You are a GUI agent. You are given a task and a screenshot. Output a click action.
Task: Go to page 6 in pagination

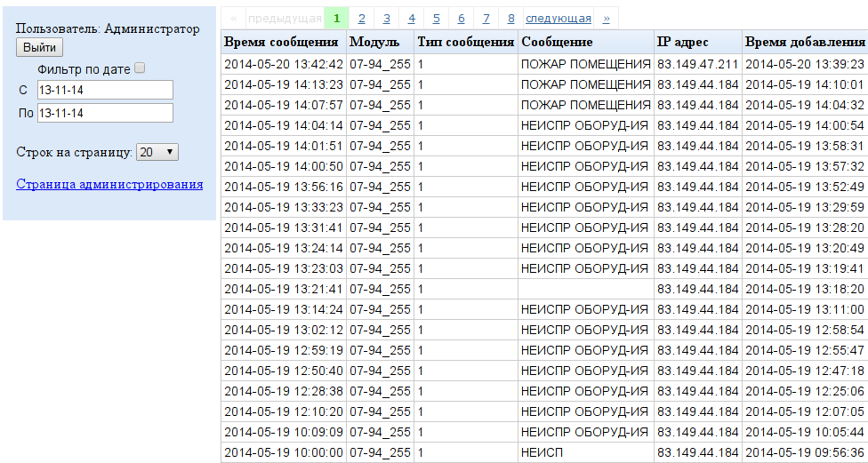461,18
